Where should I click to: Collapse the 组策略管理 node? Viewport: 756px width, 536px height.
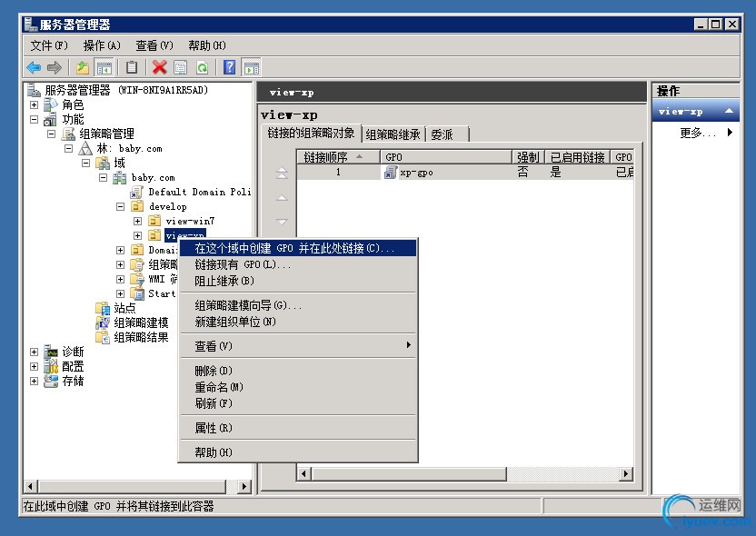[51, 134]
